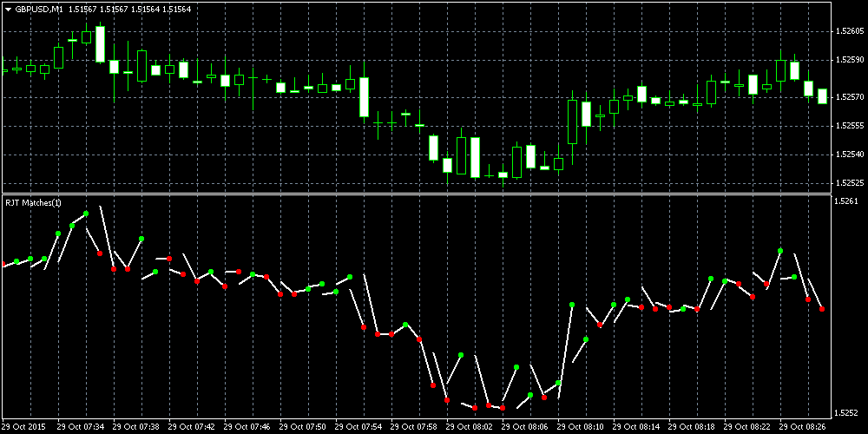Click the 29 Oct 07:38 time label
The height and width of the screenshot is (434, 868).
coord(137,427)
